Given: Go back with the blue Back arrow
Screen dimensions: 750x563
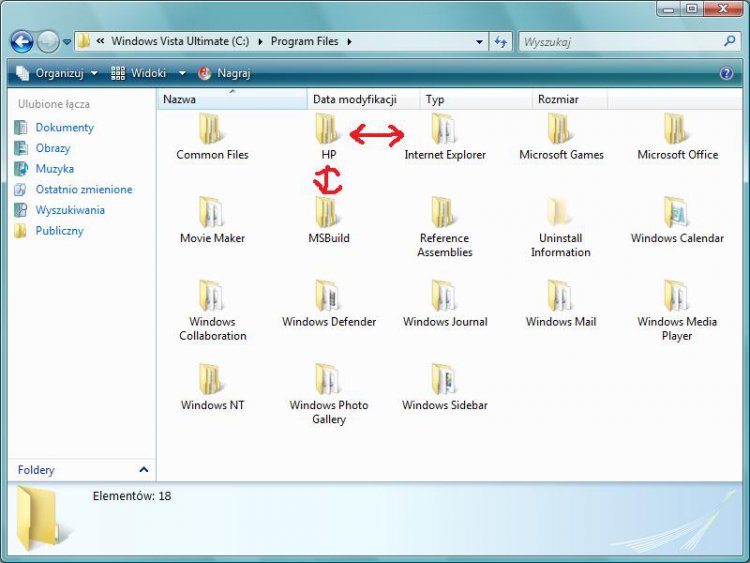Looking at the screenshot, I should 22,42.
